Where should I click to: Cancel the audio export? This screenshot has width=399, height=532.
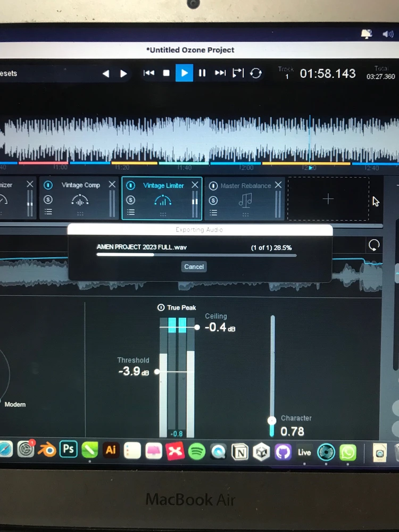pos(194,267)
